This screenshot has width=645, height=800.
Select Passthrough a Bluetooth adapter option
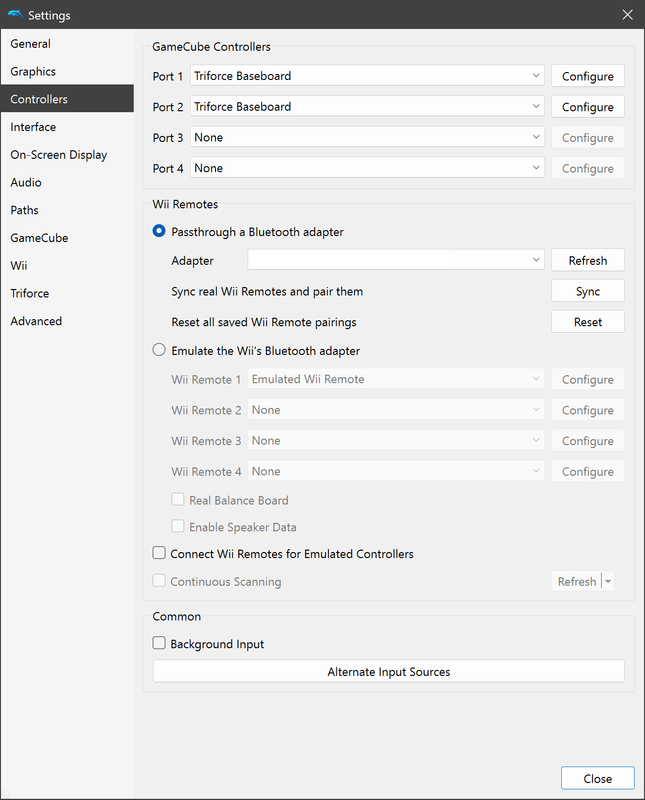point(159,232)
